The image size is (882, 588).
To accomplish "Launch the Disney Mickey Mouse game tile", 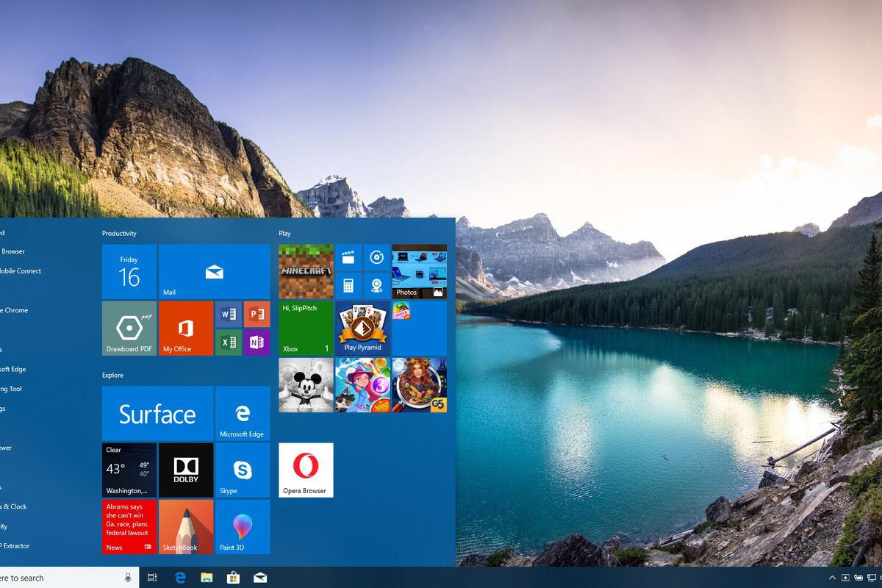I will 306,385.
